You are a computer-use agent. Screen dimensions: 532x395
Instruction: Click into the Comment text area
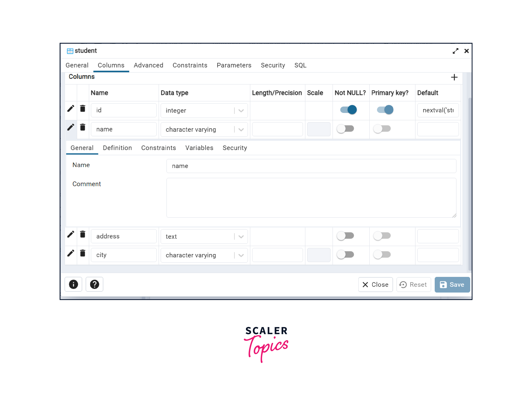(311, 198)
